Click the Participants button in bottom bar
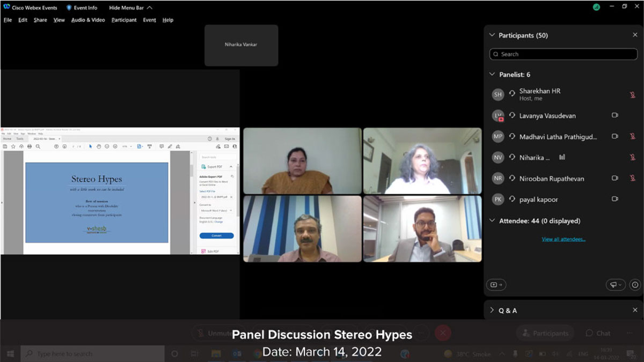This screenshot has width=644, height=362. click(545, 333)
